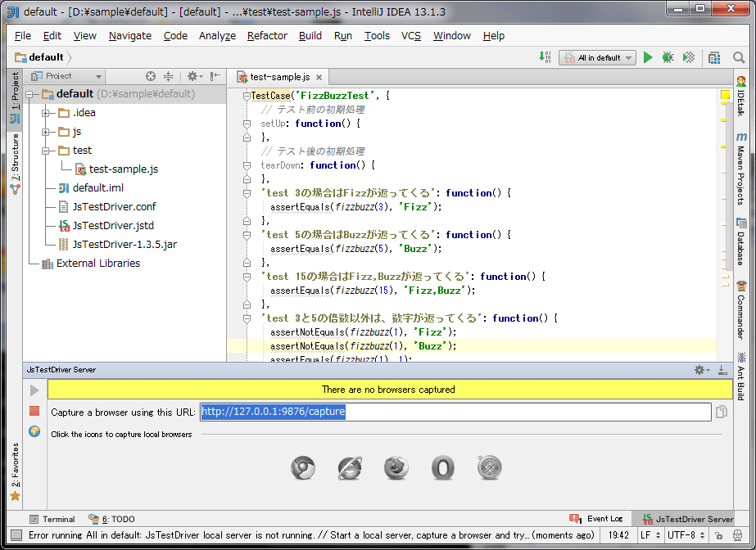Click the yellow inspection status indicator in editor
Screen dimensions: 756x550
(725, 95)
